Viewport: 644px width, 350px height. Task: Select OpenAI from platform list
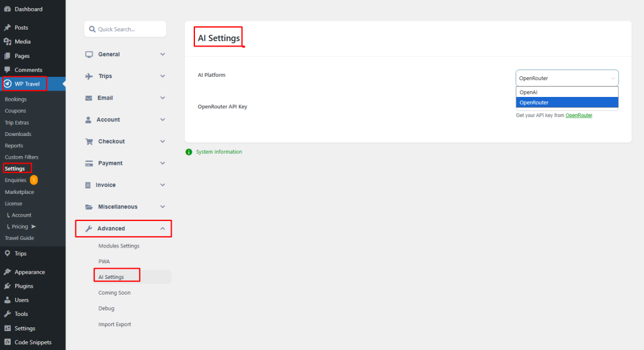tap(567, 92)
